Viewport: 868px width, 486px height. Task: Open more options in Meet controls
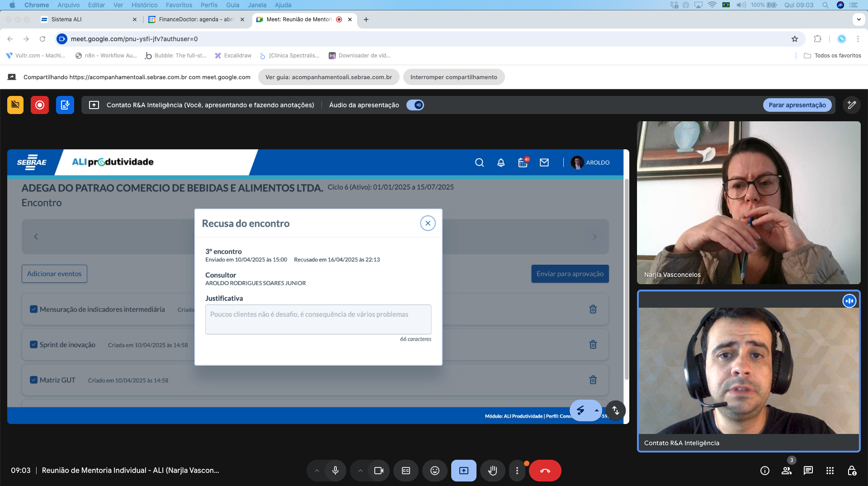(517, 471)
